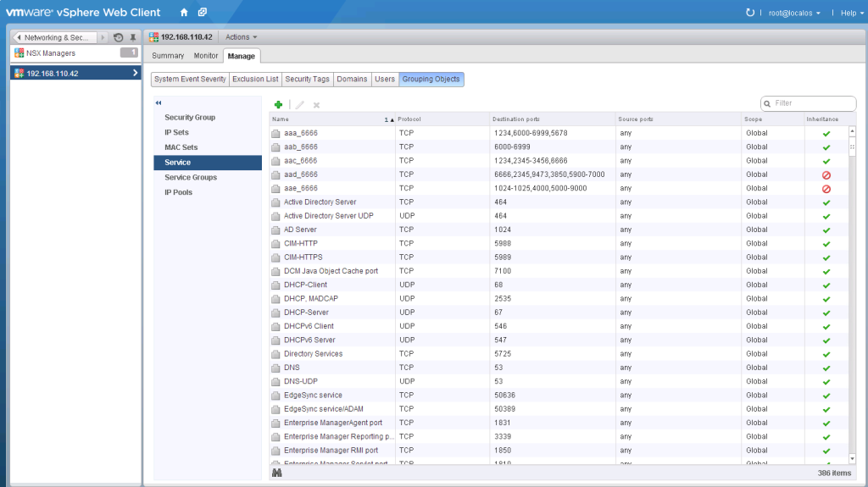Open the Actions dropdown menu
The height and width of the screenshot is (487, 868).
coord(242,37)
